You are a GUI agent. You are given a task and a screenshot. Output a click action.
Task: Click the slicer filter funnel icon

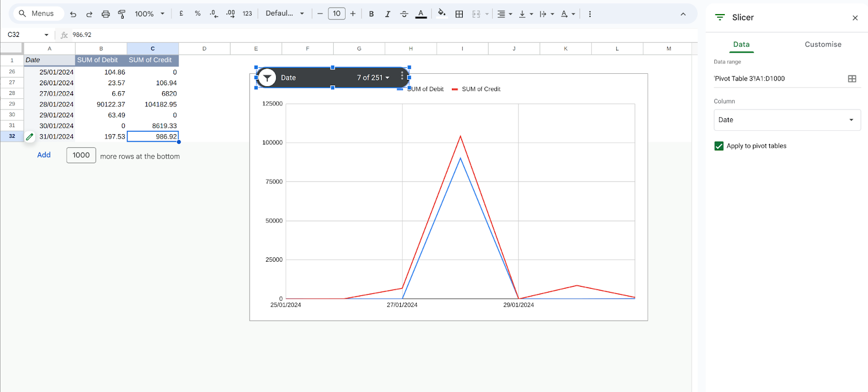267,78
